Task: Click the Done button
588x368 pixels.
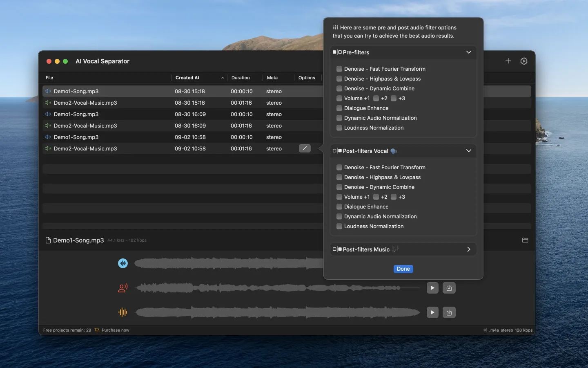Action: point(403,269)
